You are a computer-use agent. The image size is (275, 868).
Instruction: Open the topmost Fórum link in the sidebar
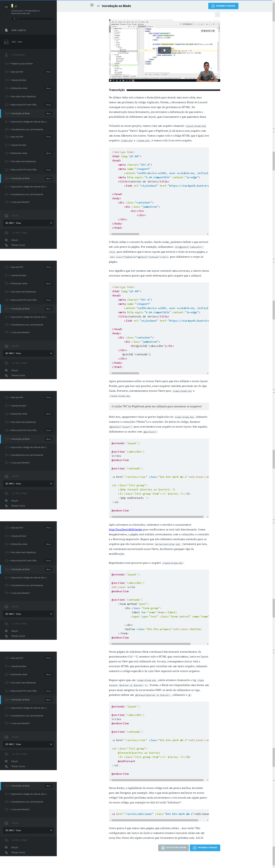[x=14, y=240]
